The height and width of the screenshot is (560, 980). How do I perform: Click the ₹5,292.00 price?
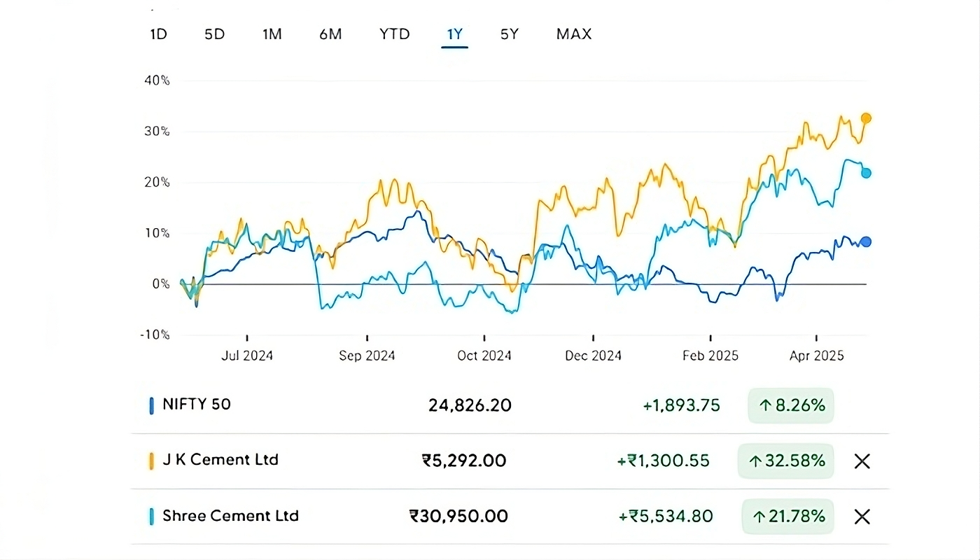[464, 461]
